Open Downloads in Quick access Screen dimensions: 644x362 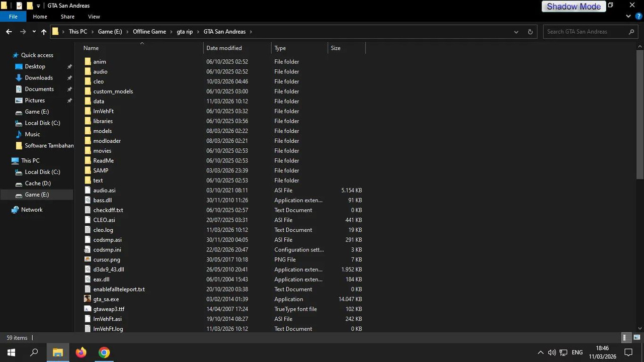coord(39,78)
